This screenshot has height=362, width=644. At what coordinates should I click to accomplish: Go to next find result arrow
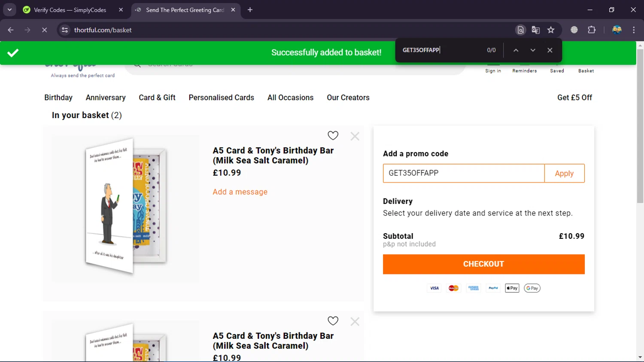point(533,50)
